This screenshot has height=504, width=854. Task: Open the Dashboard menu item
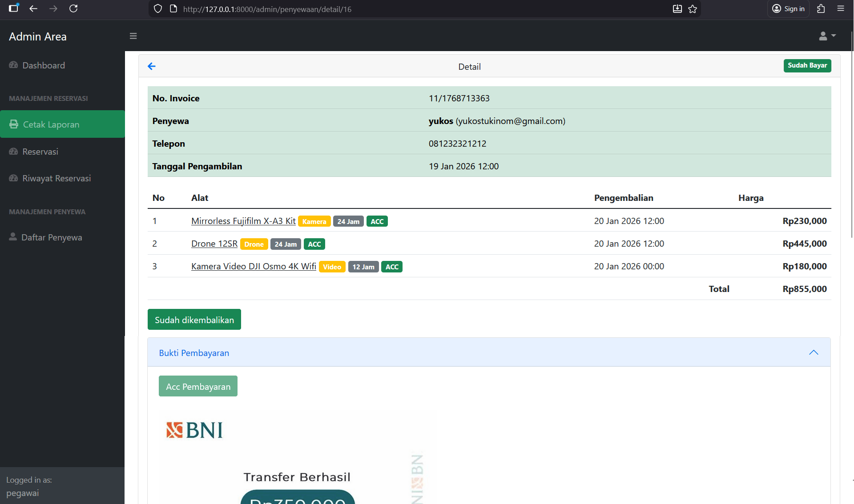[62, 65]
